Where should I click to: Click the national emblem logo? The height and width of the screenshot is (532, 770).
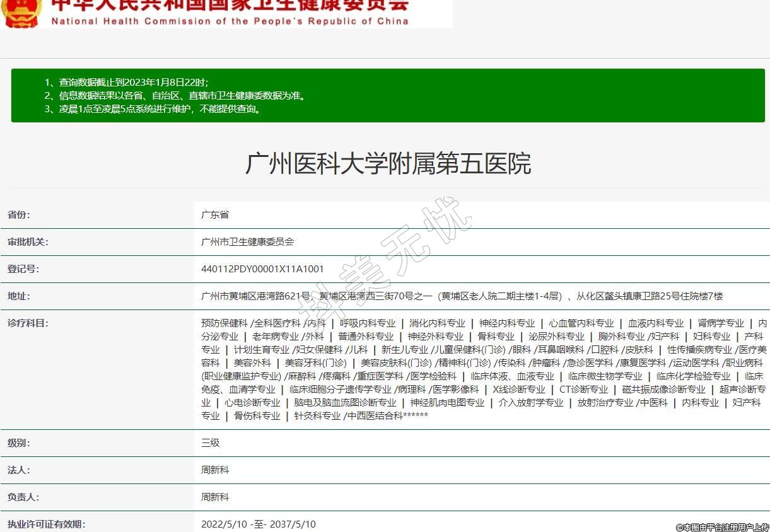[x=21, y=13]
